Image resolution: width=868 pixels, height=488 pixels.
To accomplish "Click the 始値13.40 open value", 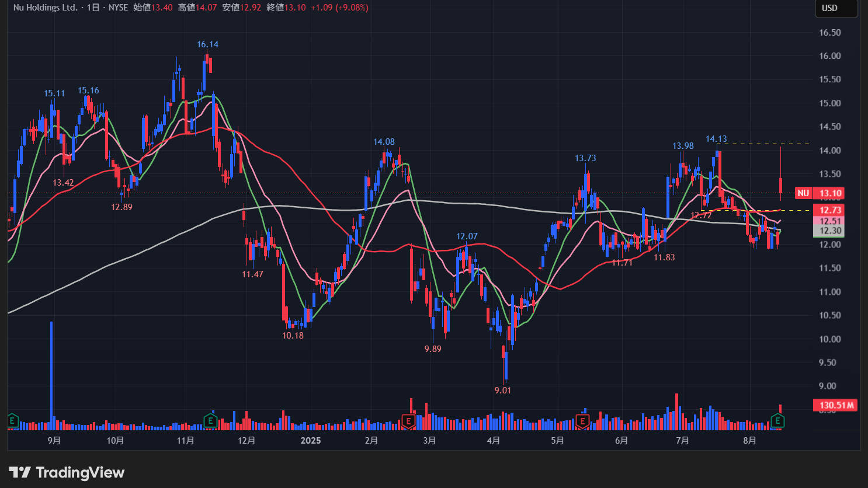I will (x=153, y=8).
